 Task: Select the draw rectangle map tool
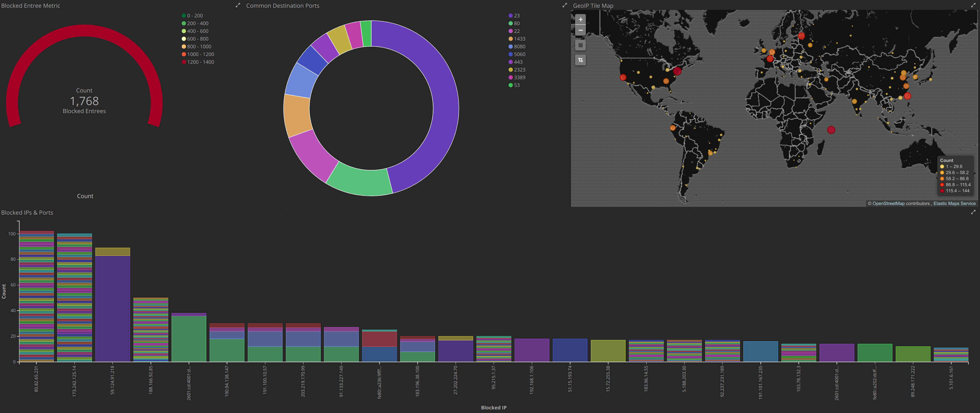tap(580, 45)
